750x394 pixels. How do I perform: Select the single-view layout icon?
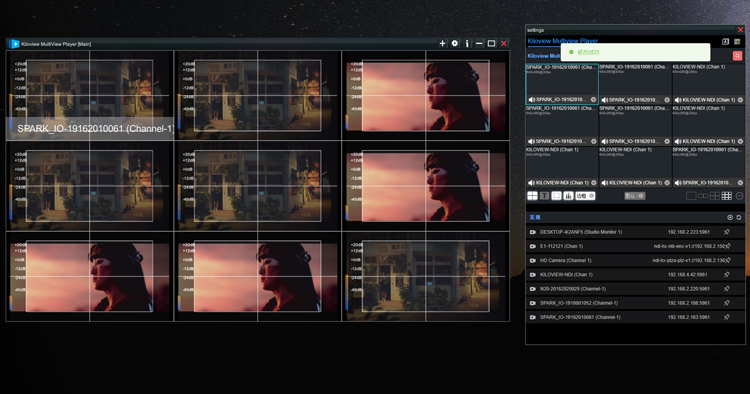pos(691,196)
